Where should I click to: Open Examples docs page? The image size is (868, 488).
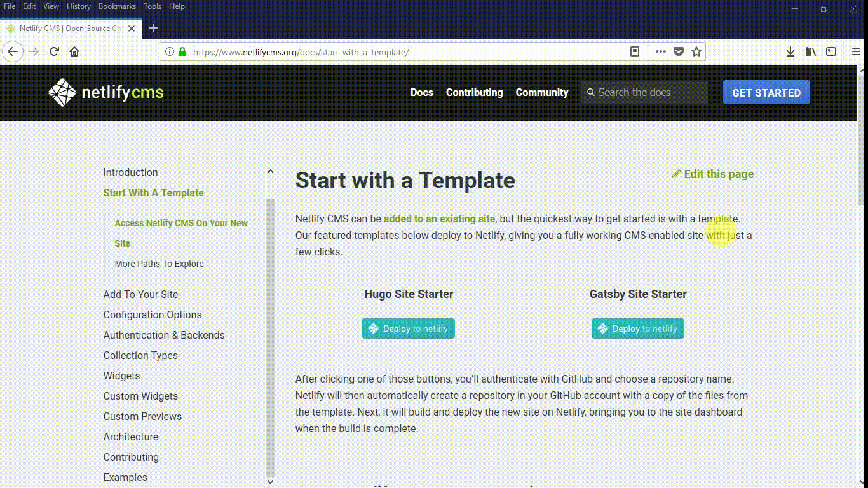tap(125, 477)
